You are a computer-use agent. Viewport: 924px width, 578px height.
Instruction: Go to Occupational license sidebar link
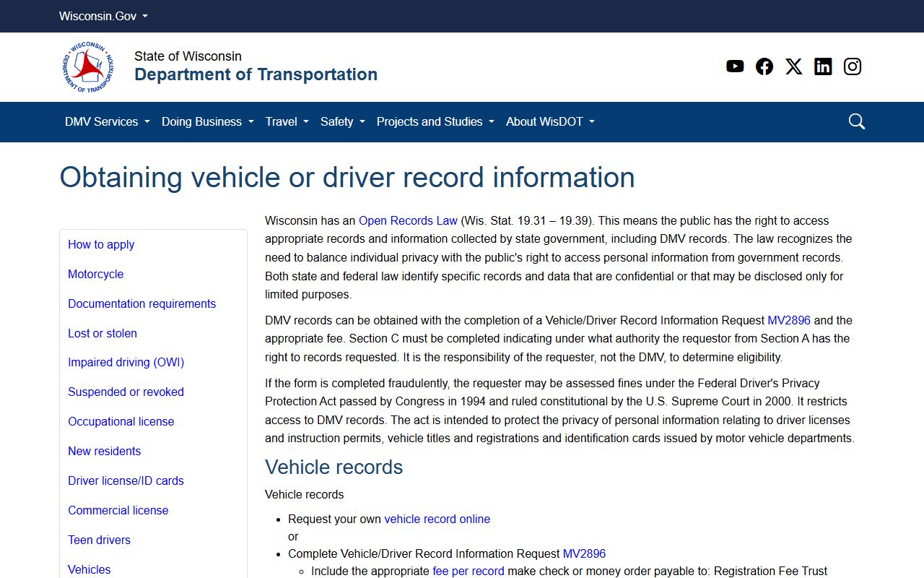coord(121,421)
